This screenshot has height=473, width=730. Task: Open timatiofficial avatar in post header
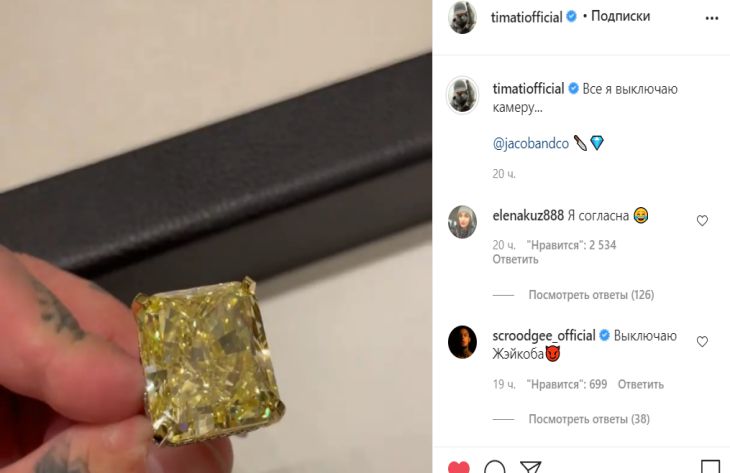coord(462,18)
